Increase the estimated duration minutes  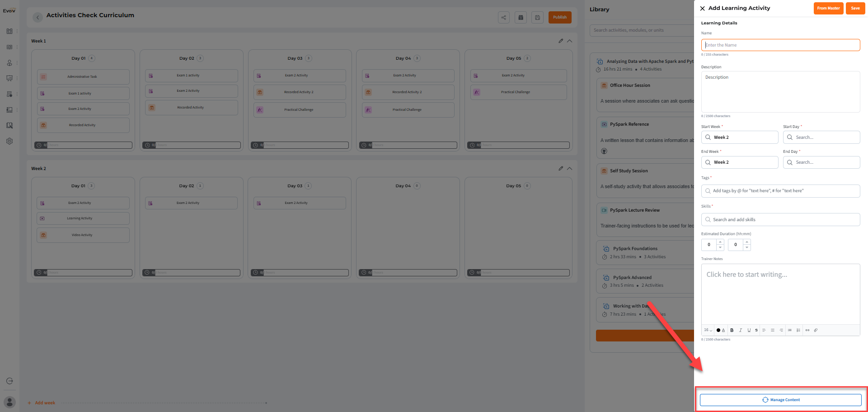[747, 242]
